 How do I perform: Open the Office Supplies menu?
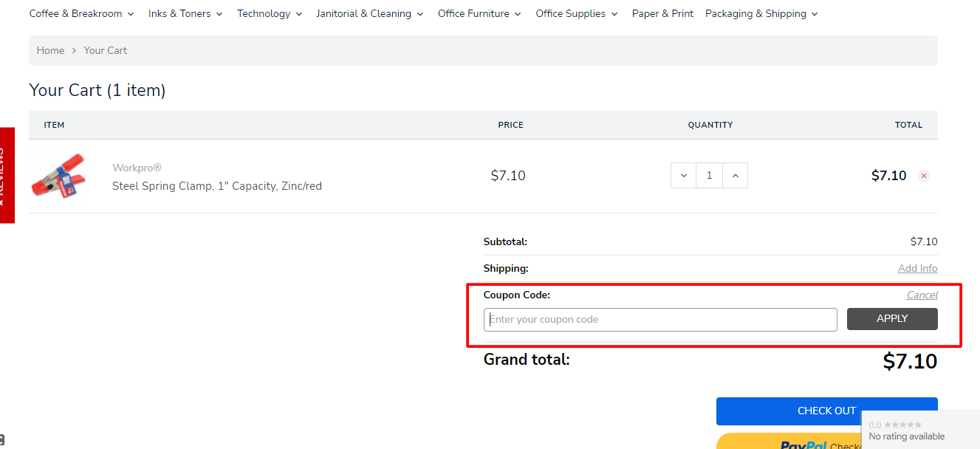coord(577,13)
